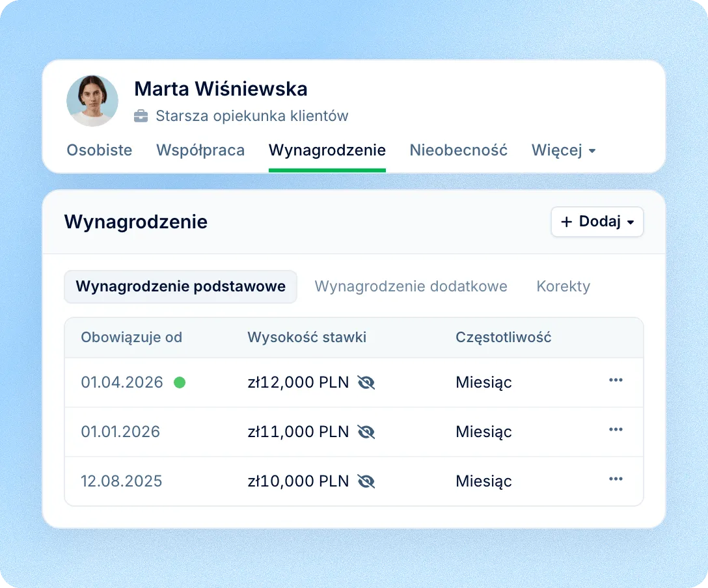This screenshot has height=588, width=708.
Task: Go to the Nieobecność tab
Action: (458, 150)
